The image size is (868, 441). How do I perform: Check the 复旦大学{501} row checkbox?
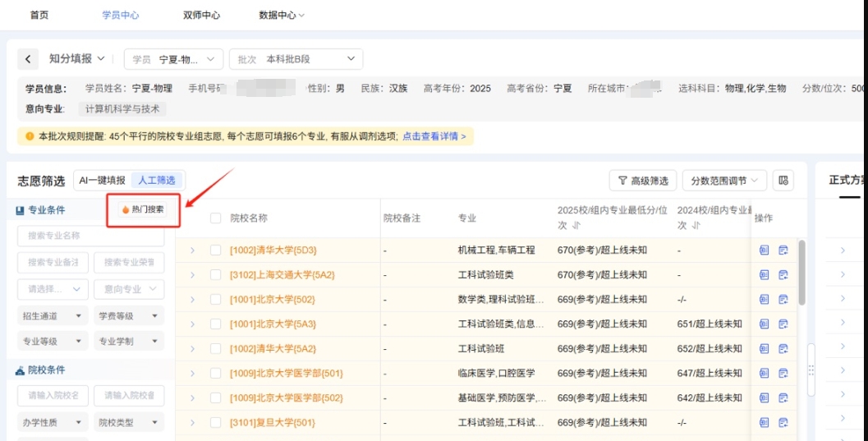(215, 423)
